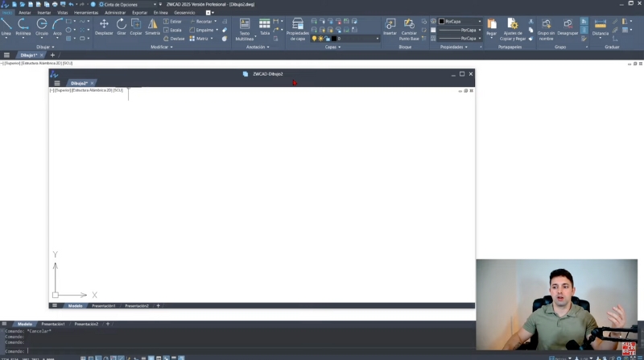Click the Desplazar move tool
Image resolution: width=644 pixels, height=360 pixels.
[104, 27]
